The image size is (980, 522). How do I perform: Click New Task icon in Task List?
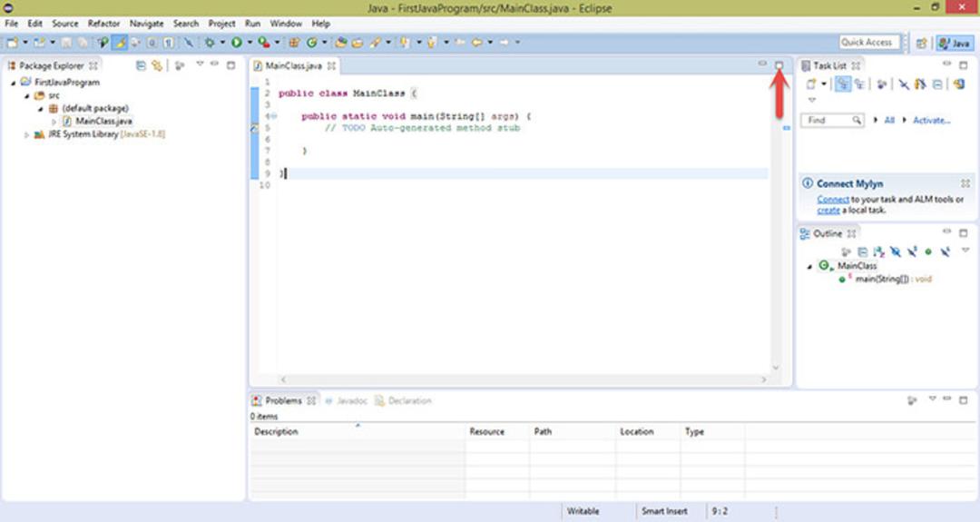(811, 84)
